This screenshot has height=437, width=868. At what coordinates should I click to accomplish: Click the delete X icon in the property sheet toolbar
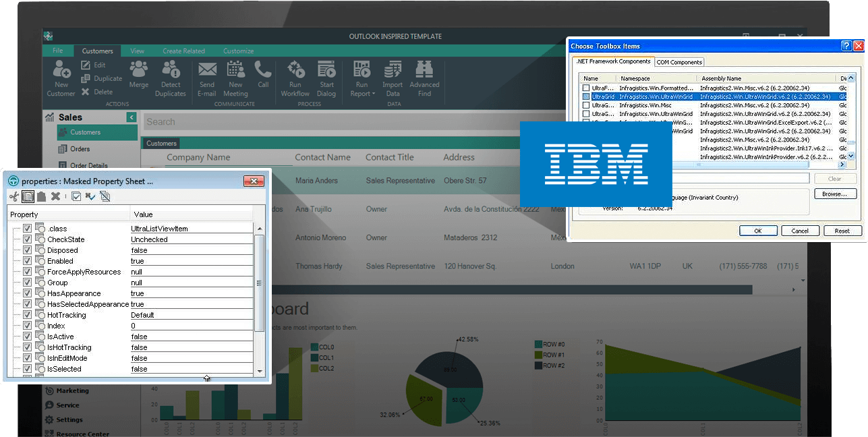(55, 196)
